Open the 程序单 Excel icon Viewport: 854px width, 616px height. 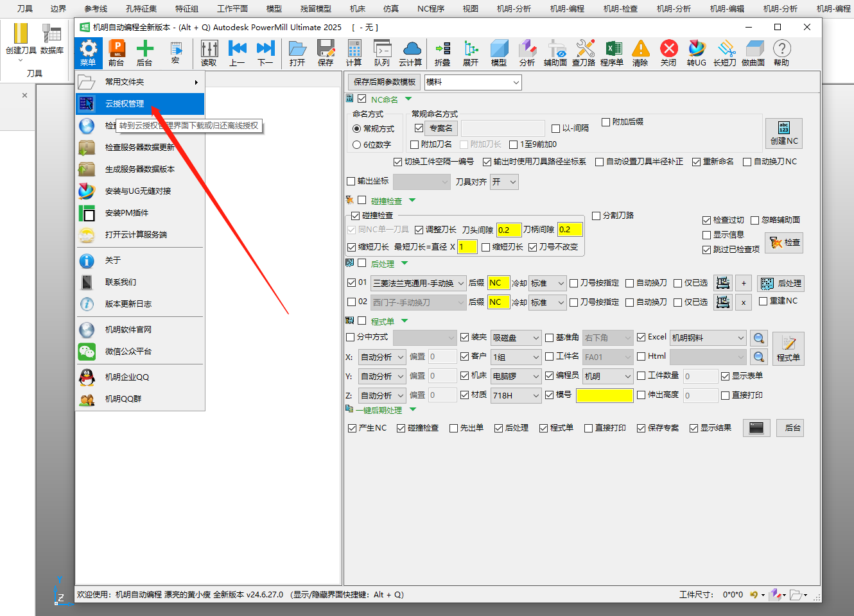coord(612,53)
